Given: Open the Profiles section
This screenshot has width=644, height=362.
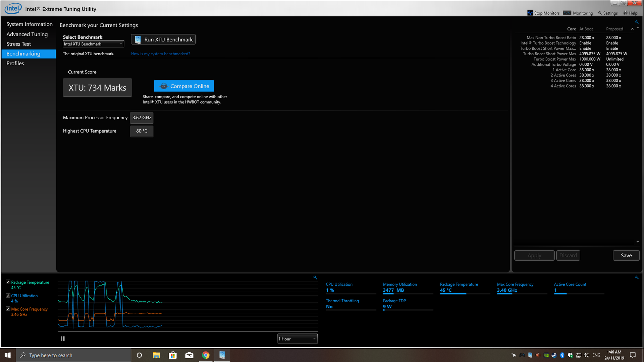Looking at the screenshot, I should click(15, 63).
